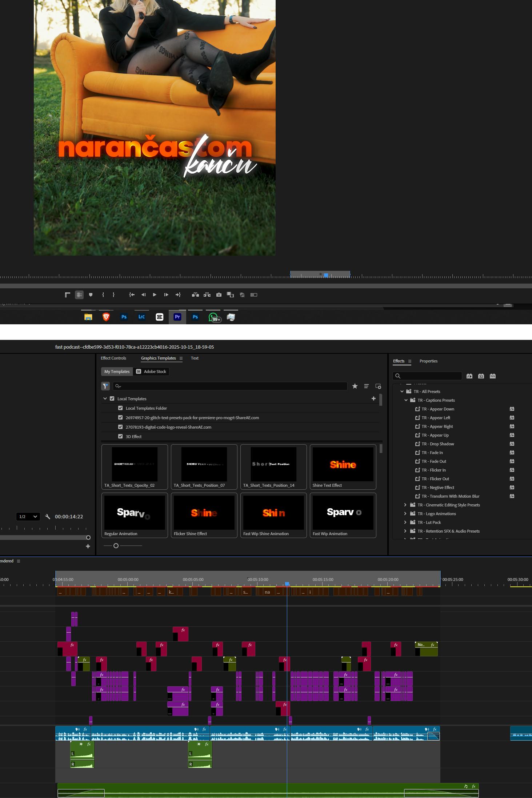
Task: Select the Shine Text Effect template thumbnail
Action: [343, 465]
